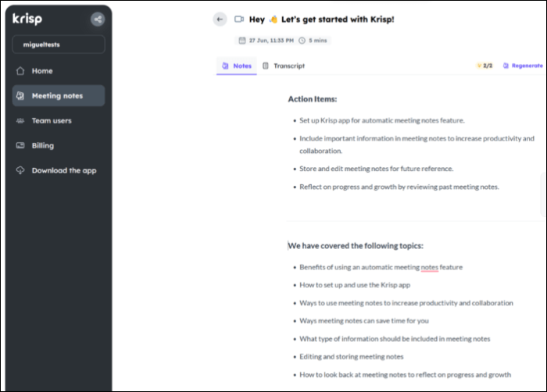This screenshot has width=547, height=392.
Task: Switch to the Notes tab
Action: coord(237,66)
